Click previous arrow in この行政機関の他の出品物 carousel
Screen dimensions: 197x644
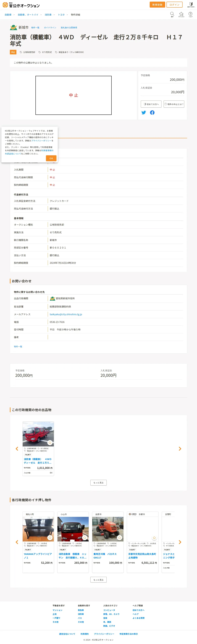click(x=17, y=449)
